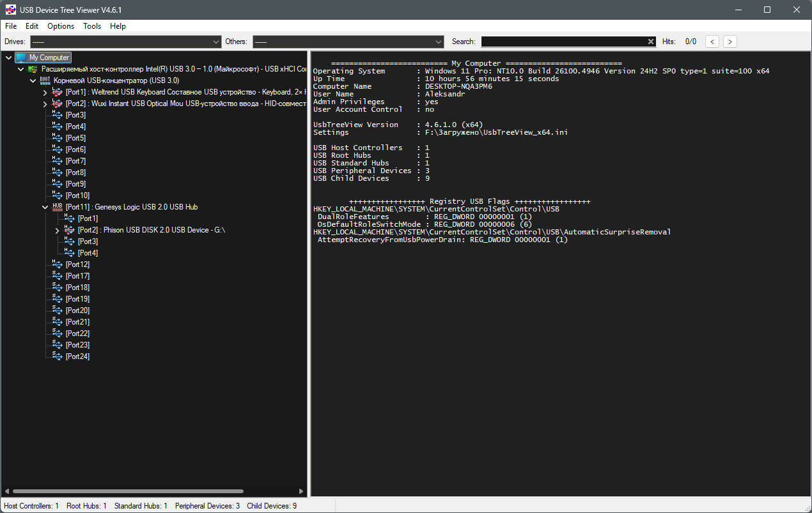The height and width of the screenshot is (513, 812).
Task: Open the Options menu
Action: tap(61, 26)
